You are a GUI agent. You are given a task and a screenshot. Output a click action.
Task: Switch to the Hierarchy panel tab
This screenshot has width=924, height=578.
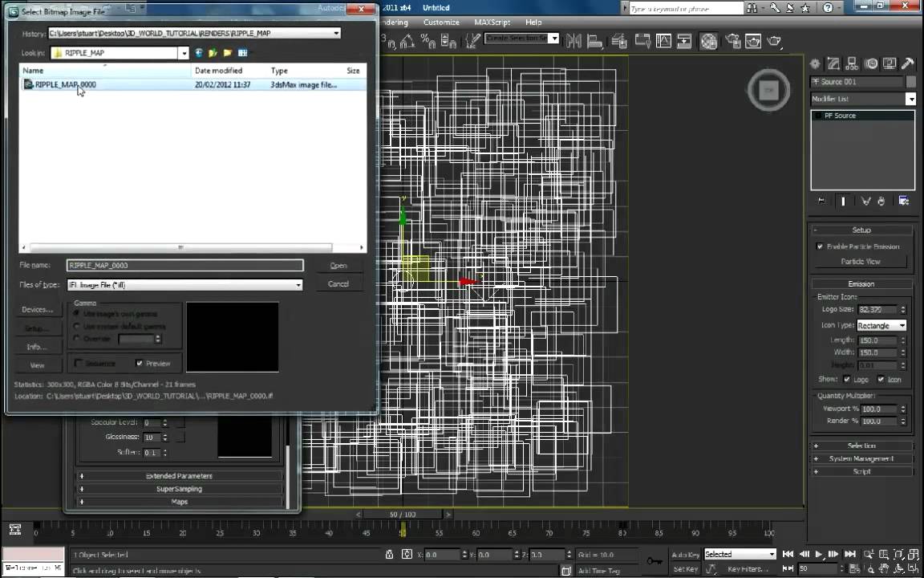(852, 63)
